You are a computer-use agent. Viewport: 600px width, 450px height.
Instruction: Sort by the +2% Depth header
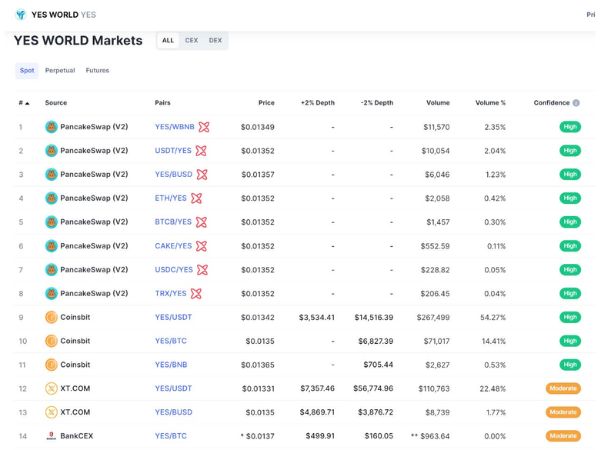click(318, 103)
